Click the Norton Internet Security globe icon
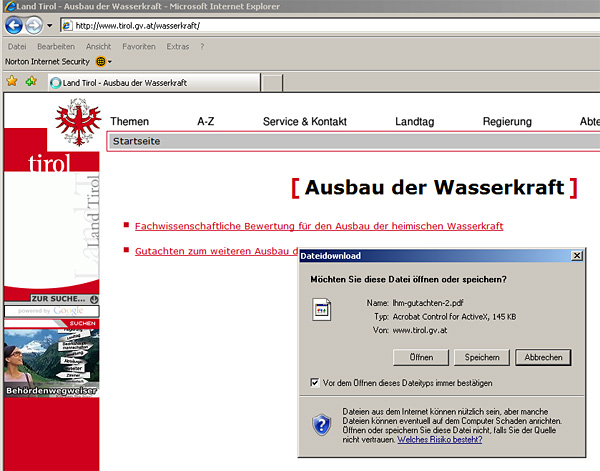 point(100,61)
